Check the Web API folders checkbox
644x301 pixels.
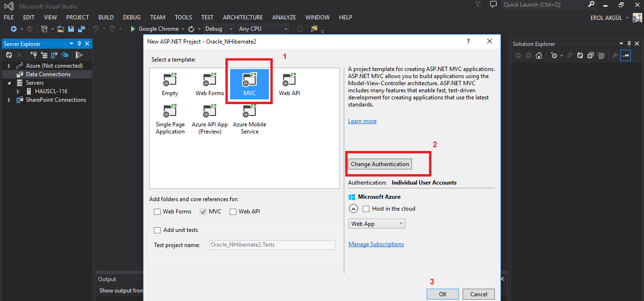pos(233,212)
